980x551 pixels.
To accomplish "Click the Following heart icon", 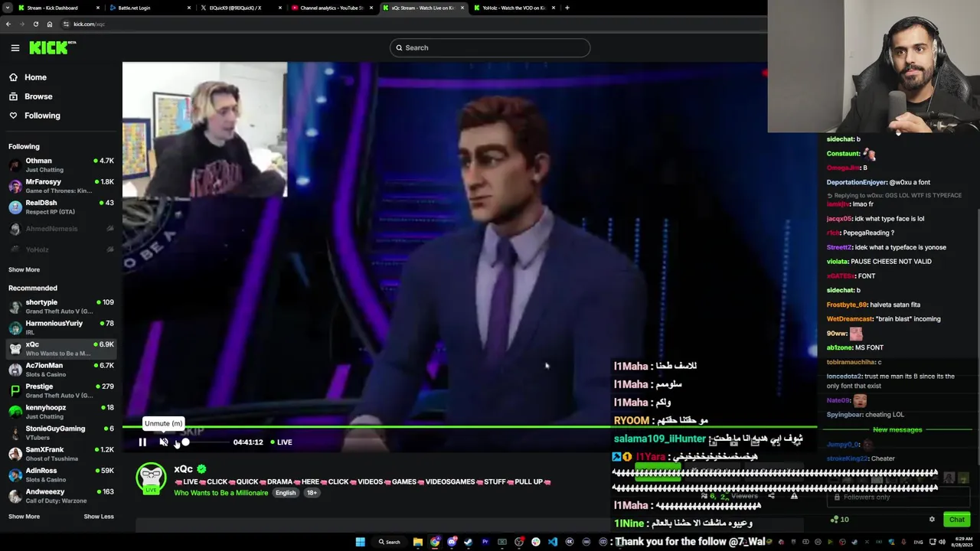I will pos(13,116).
